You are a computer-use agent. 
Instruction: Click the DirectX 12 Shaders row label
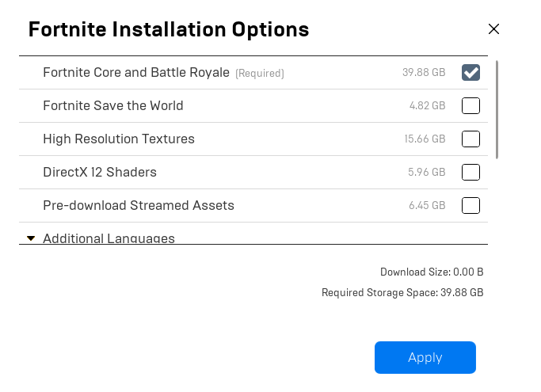click(x=100, y=173)
